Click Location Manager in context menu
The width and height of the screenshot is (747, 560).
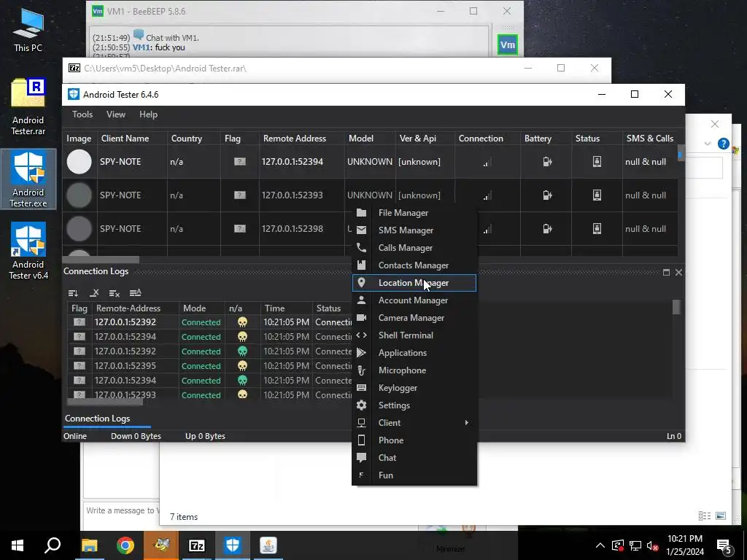[x=414, y=283]
